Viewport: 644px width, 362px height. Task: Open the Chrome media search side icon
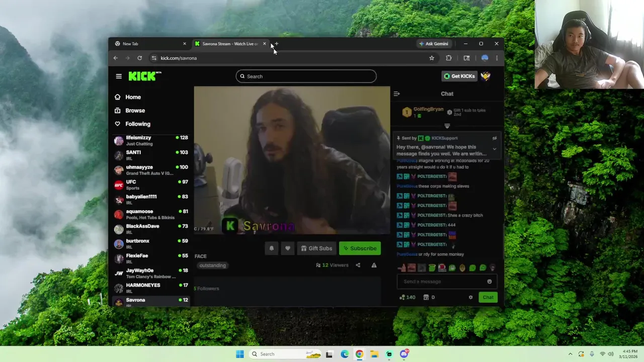466,58
